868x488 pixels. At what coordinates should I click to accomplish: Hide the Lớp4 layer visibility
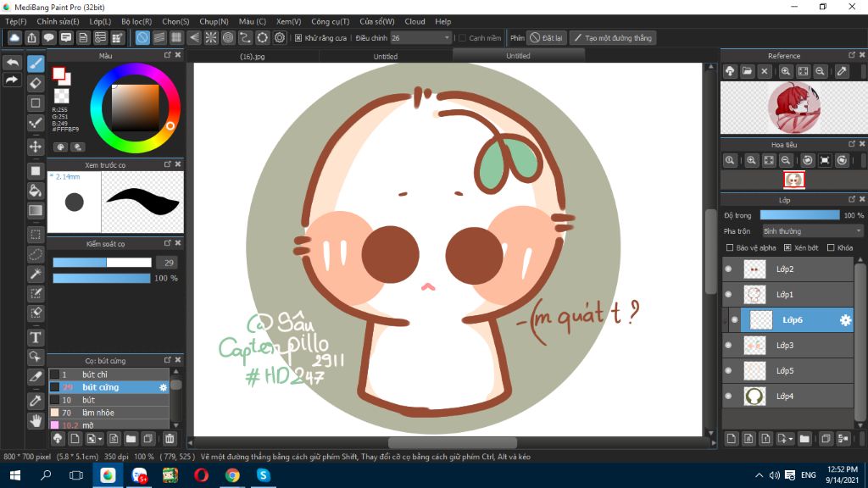(728, 396)
